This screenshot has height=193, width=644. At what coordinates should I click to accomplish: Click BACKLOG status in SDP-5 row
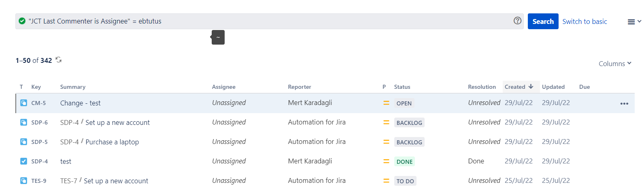[409, 142]
